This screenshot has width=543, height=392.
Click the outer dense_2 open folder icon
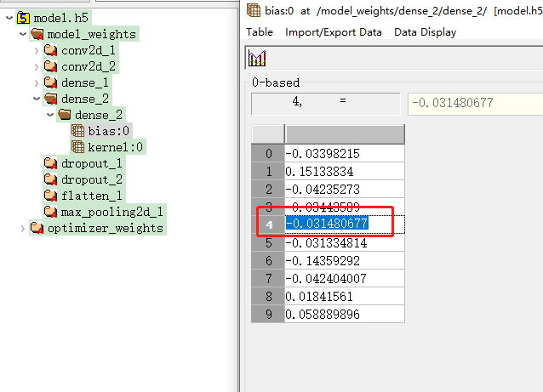point(50,99)
